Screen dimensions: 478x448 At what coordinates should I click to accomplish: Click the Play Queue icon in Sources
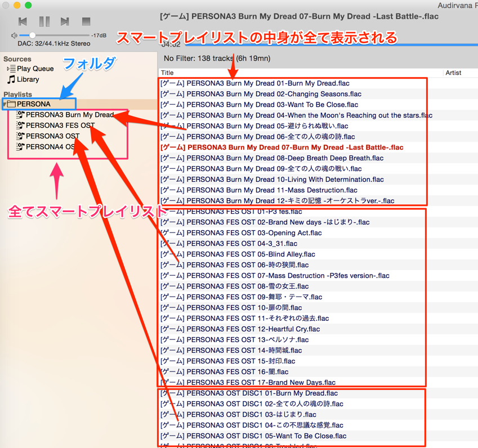coord(12,68)
